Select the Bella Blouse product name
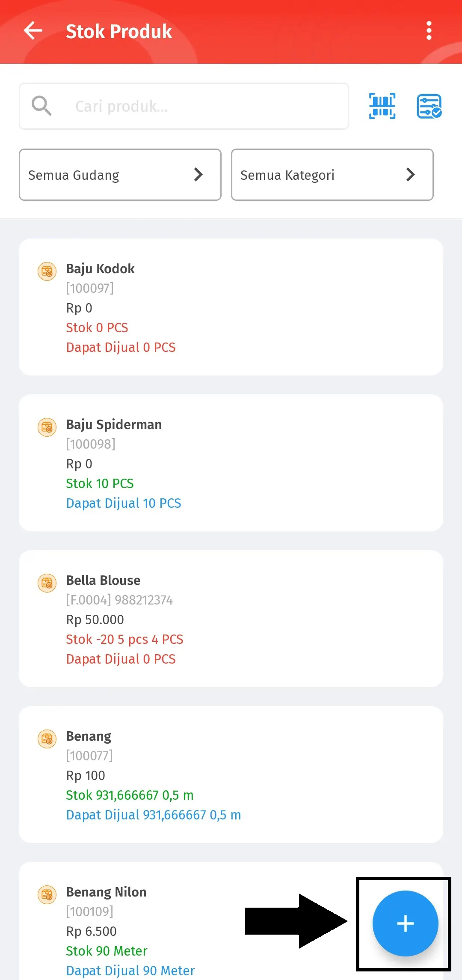This screenshot has width=462, height=980. [103, 580]
